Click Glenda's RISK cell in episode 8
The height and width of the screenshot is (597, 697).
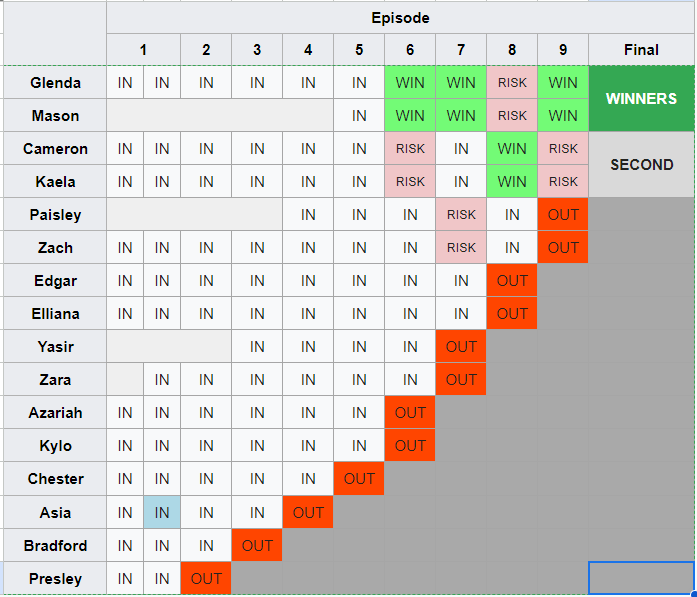tap(512, 83)
